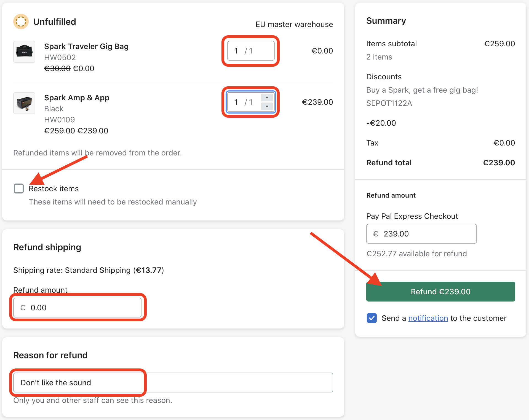Image resolution: width=529 pixels, height=420 pixels.
Task: Click the Refund shipping heading
Action: click(47, 247)
